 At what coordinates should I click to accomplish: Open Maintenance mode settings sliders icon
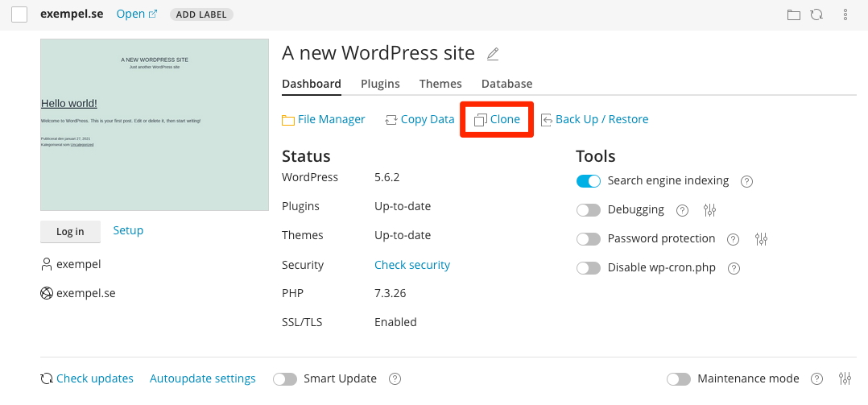pyautogui.click(x=845, y=378)
